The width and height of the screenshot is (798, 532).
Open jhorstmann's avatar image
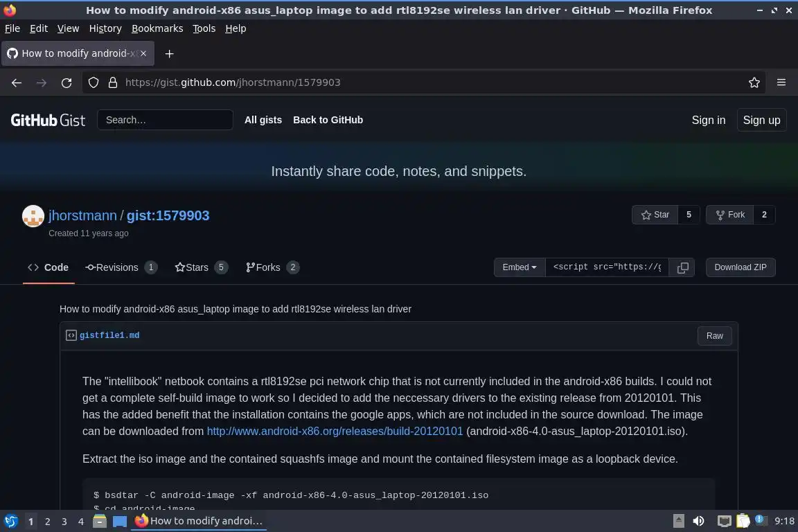pos(33,216)
